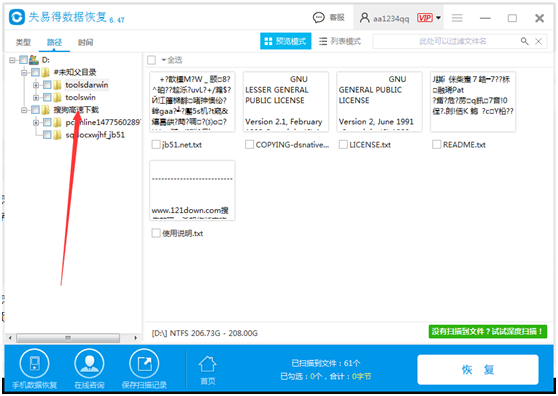Open the VIP dropdown arrow beside username
The height and width of the screenshot is (396, 558).
point(438,17)
